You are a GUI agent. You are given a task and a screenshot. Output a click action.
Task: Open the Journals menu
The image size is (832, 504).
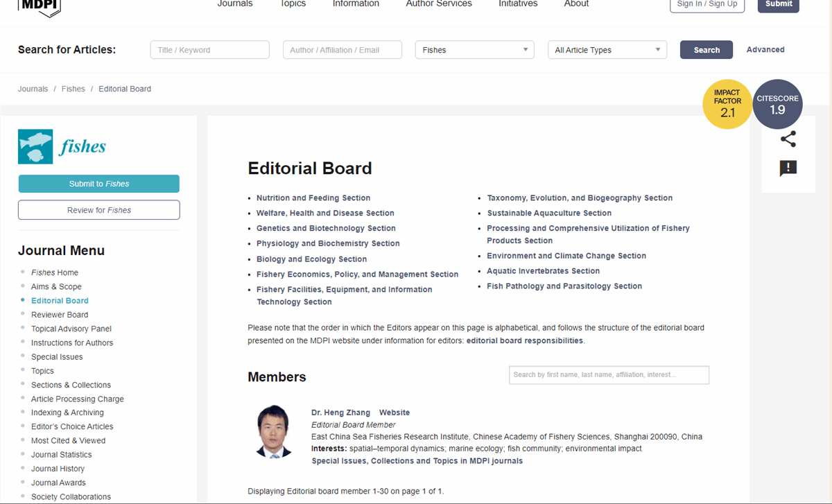(x=235, y=4)
